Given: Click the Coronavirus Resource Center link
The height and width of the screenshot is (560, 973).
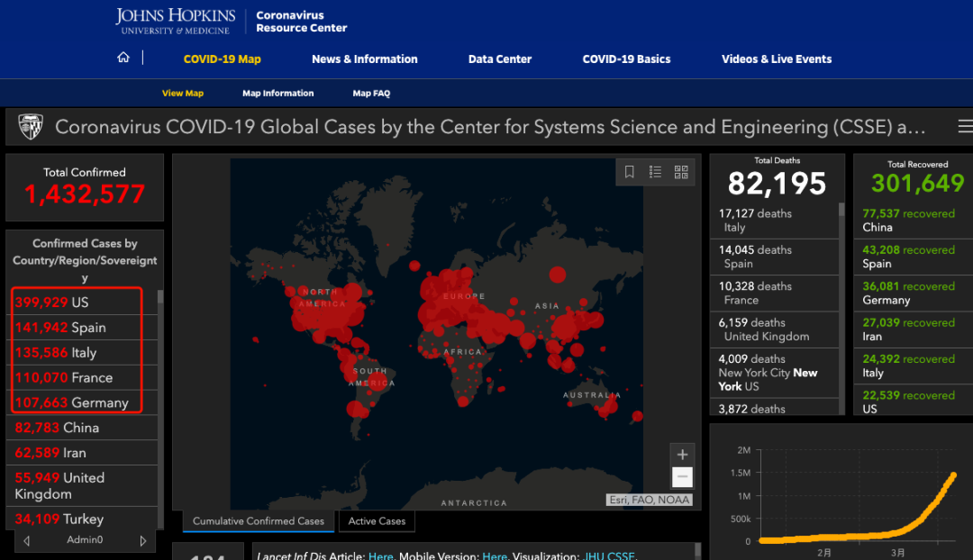Looking at the screenshot, I should click(302, 21).
